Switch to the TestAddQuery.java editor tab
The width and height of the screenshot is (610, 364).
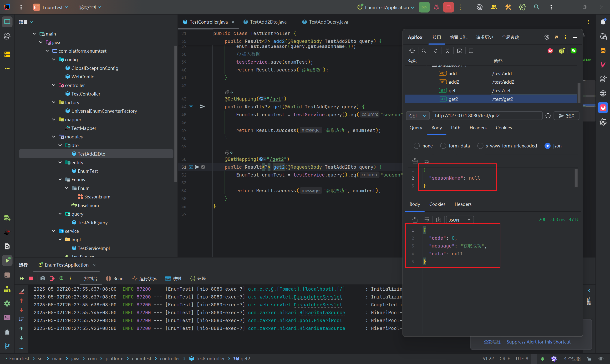328,22
